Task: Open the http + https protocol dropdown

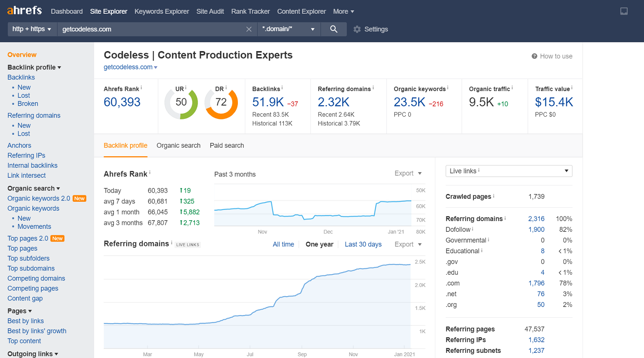Action: 32,29
